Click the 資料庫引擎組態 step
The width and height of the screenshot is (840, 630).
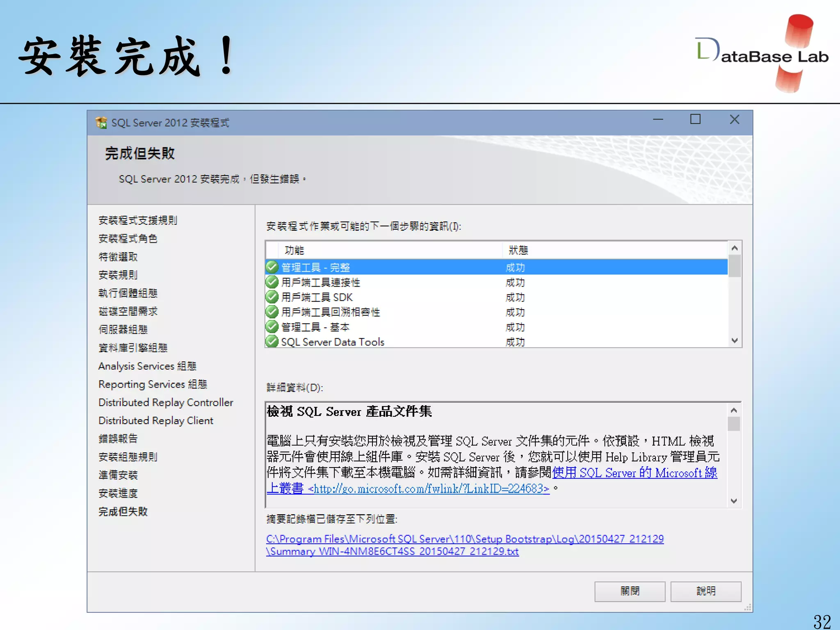pos(133,348)
